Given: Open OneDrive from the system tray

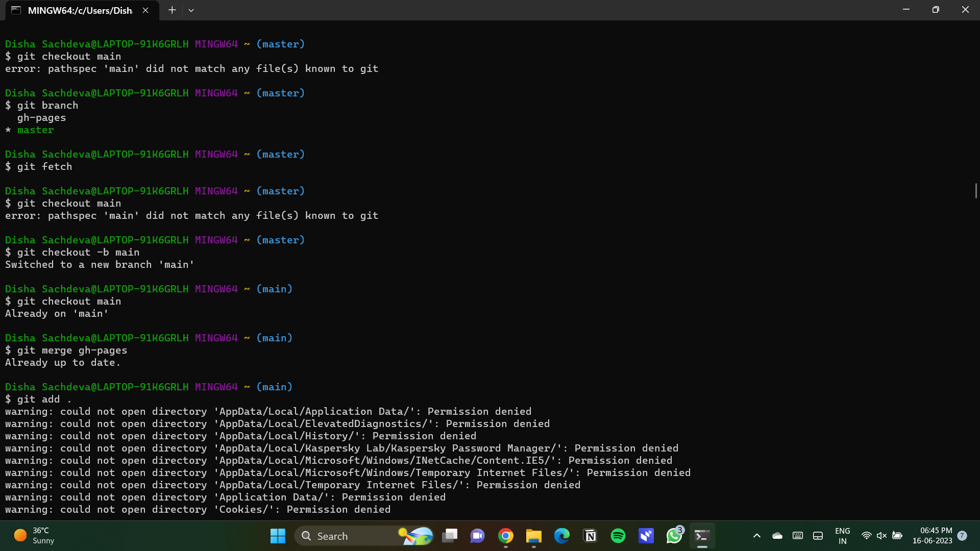Looking at the screenshot, I should click(777, 536).
